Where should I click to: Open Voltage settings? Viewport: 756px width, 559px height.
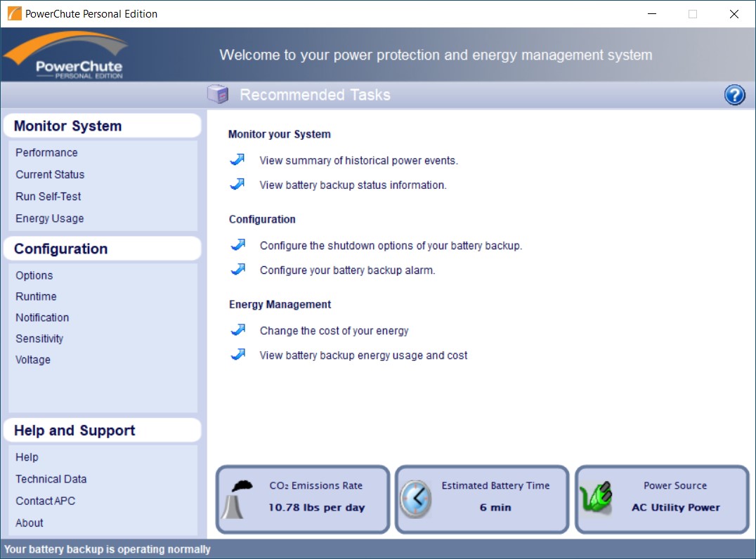pyautogui.click(x=33, y=360)
